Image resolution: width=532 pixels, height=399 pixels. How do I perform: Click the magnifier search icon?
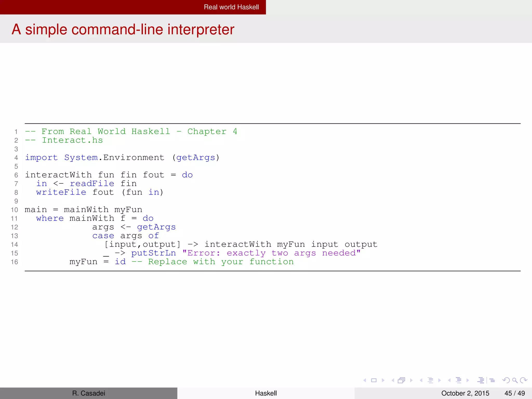point(515,380)
